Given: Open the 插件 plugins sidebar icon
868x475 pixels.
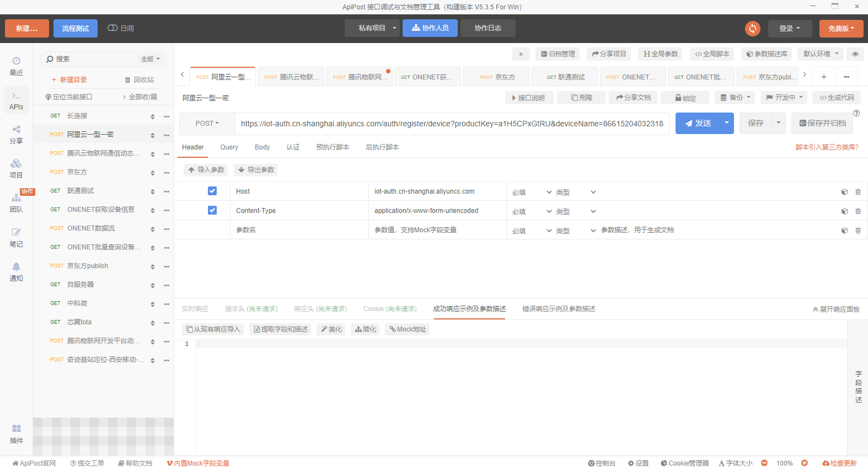Looking at the screenshot, I should (16, 434).
